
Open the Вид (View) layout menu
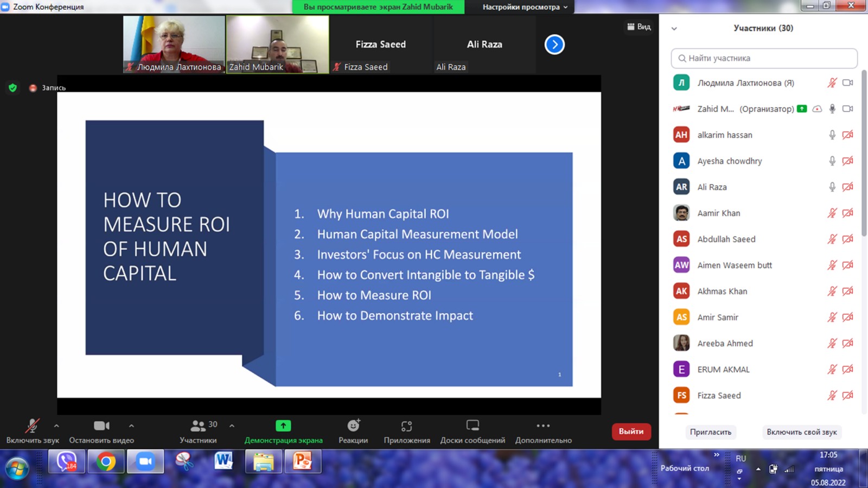639,27
